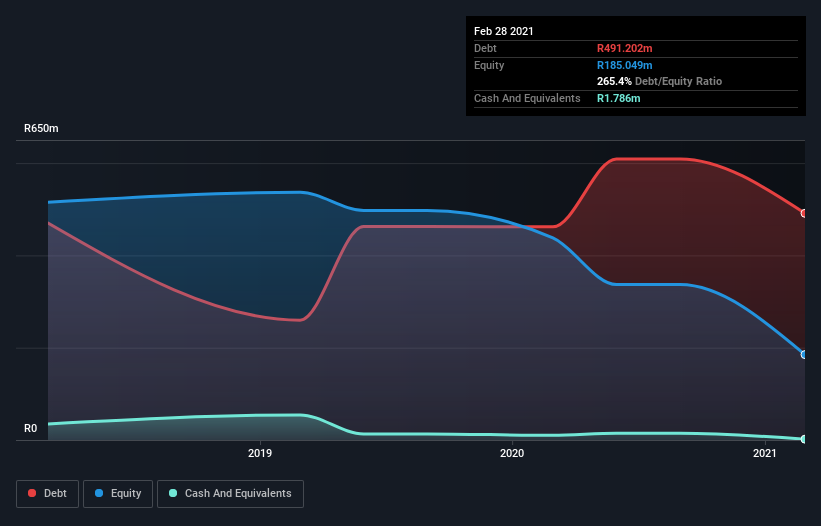Select the Debt endpoint marker on chart
Screen dimensions: 821x526
(x=803, y=214)
